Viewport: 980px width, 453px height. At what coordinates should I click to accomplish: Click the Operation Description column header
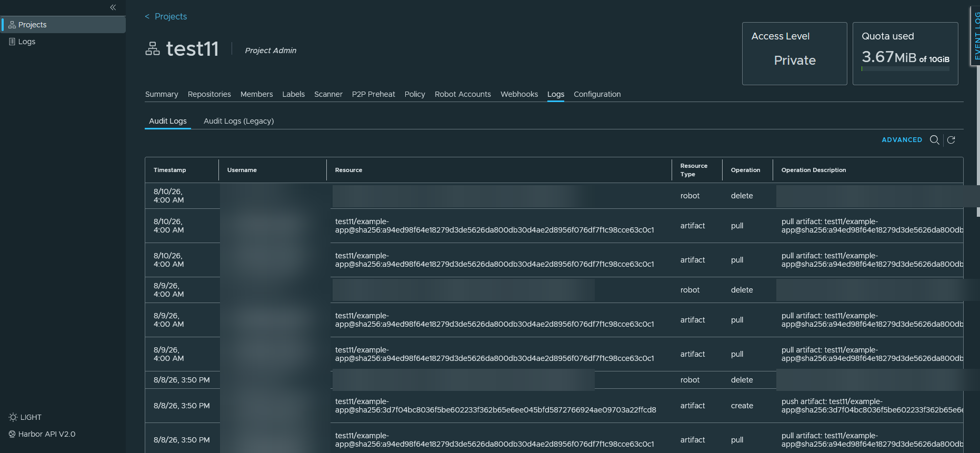tap(814, 170)
